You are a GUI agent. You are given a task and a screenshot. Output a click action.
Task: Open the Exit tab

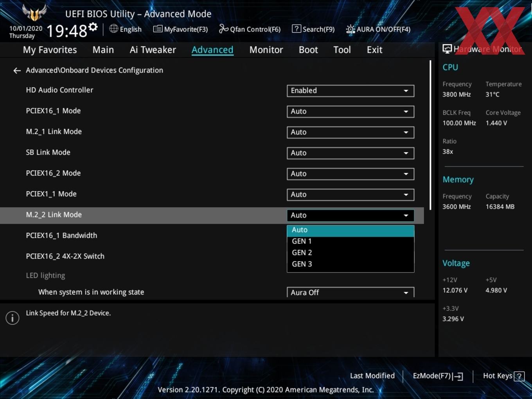(x=374, y=50)
